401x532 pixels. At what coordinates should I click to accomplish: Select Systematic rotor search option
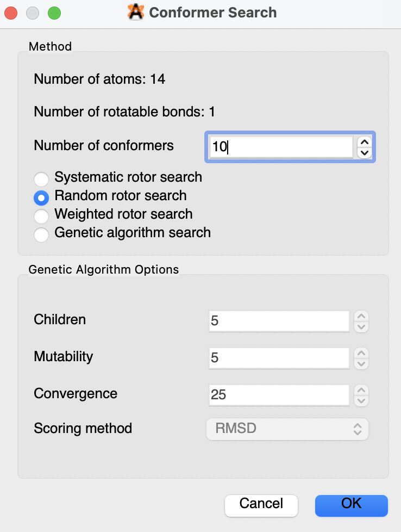[x=42, y=179]
